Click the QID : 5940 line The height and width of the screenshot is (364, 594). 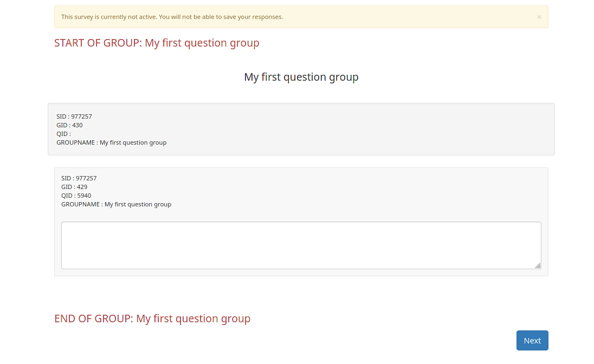[x=76, y=196]
